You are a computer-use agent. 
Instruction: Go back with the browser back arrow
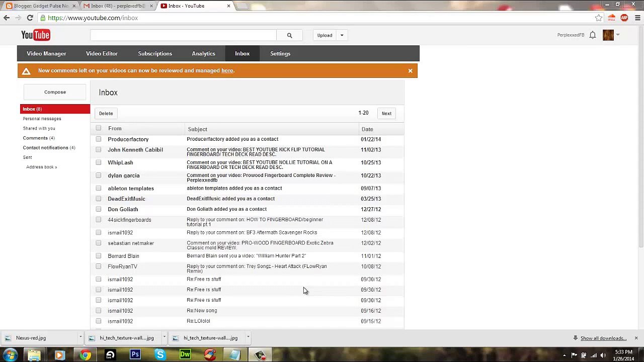click(7, 18)
